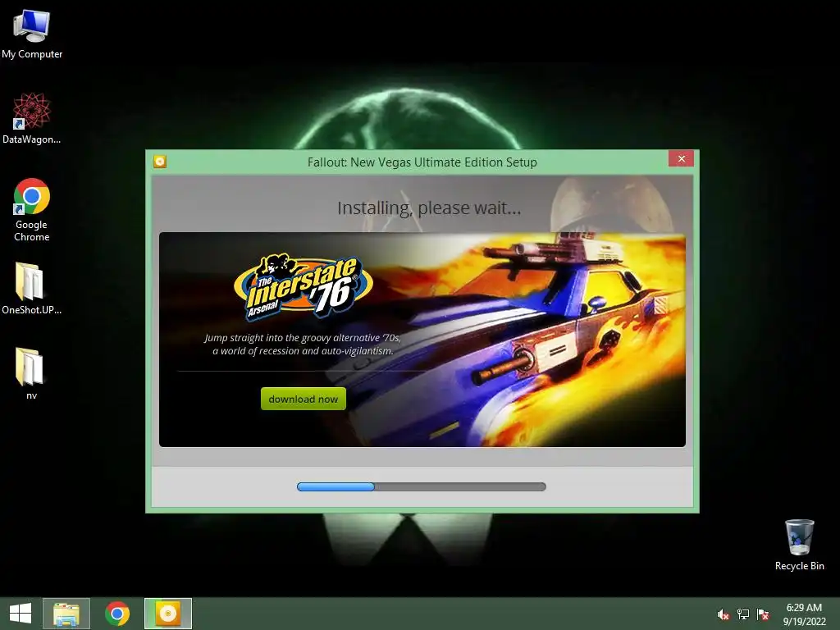The width and height of the screenshot is (840, 630).
Task: Select the DataWagon desktop shortcut
Action: tap(32, 118)
